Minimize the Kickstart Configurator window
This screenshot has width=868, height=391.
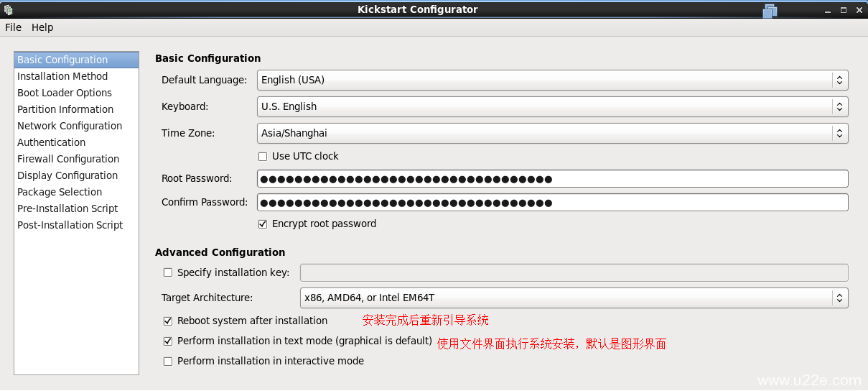[828, 10]
